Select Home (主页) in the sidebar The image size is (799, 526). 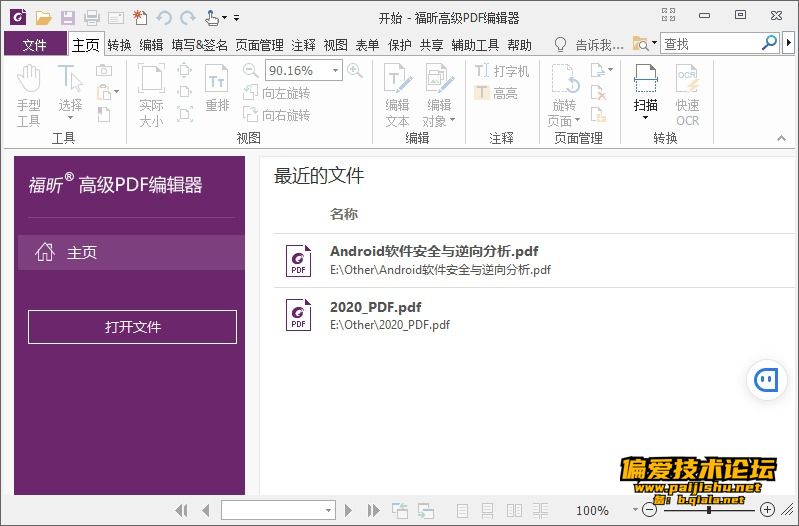[131, 252]
